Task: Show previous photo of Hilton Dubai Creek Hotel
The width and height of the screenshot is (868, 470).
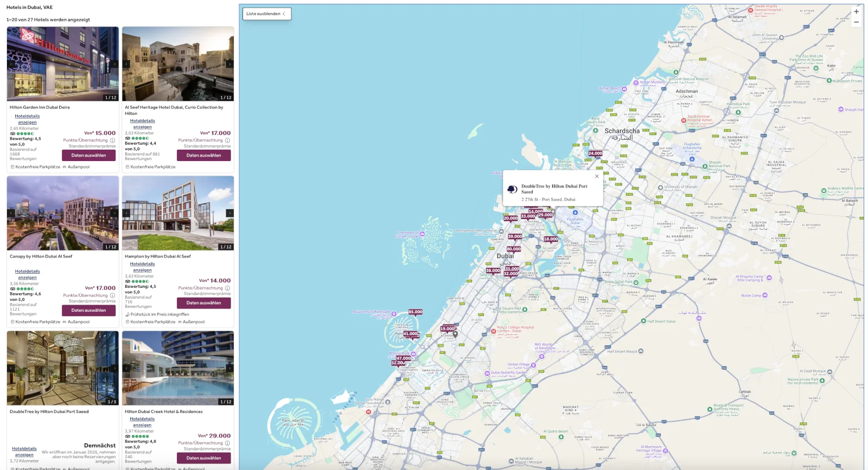Action: pos(126,368)
